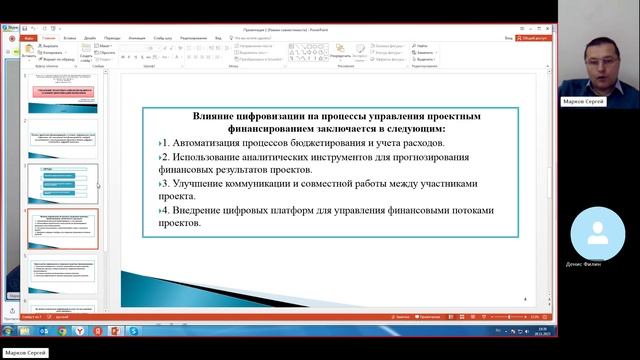Open the Рецензирование ribbon tab

pyautogui.click(x=193, y=38)
